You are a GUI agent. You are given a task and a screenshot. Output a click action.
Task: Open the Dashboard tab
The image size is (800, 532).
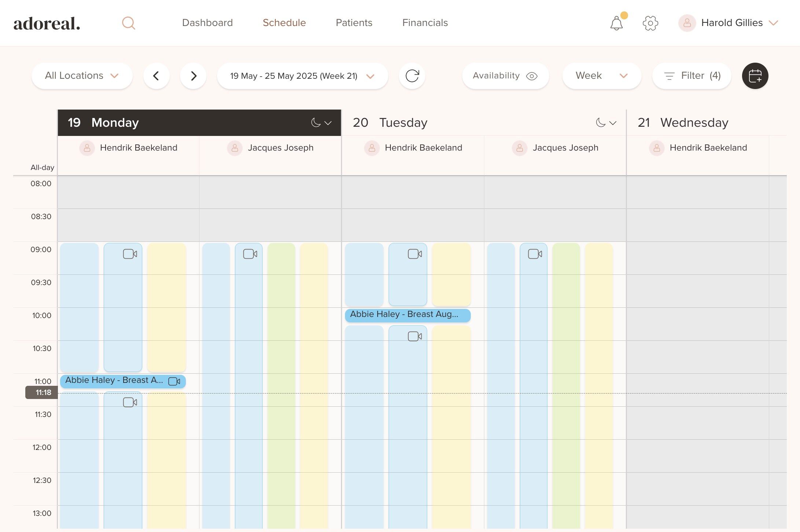tap(207, 23)
